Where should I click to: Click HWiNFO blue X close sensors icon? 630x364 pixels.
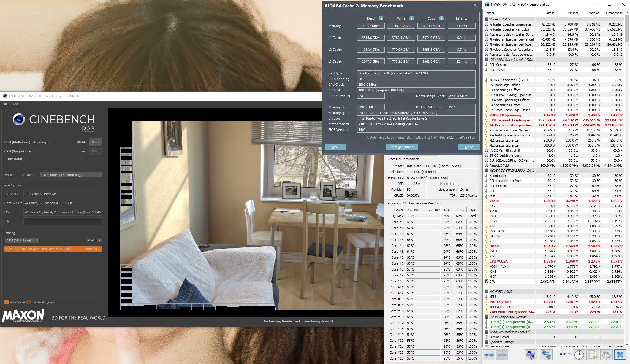pyautogui.click(x=620, y=355)
